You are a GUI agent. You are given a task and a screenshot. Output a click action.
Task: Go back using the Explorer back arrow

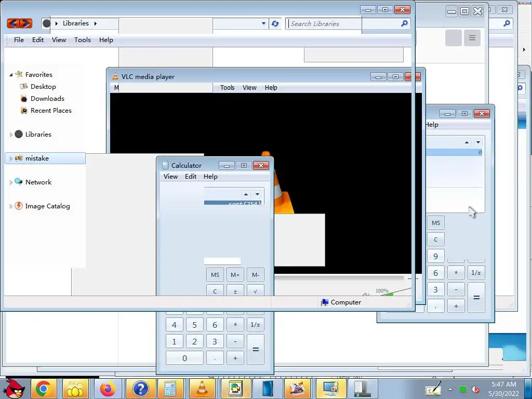[13, 23]
